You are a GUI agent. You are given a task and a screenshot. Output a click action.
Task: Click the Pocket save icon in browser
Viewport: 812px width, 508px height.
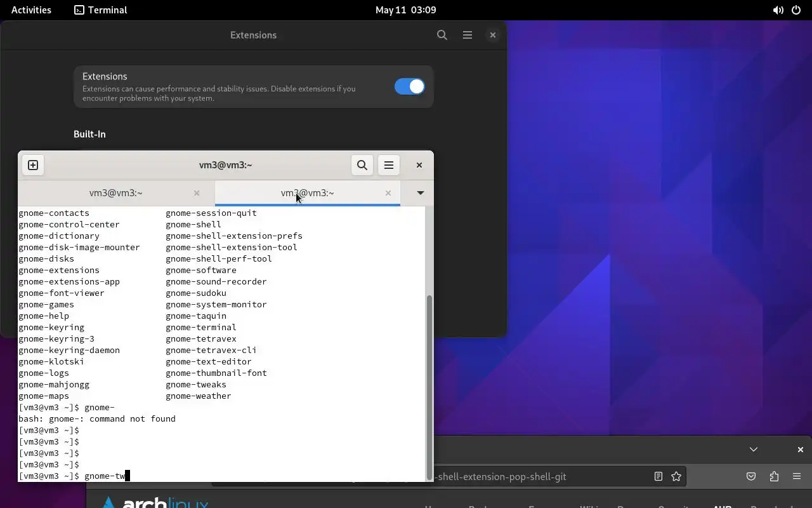[x=751, y=476]
